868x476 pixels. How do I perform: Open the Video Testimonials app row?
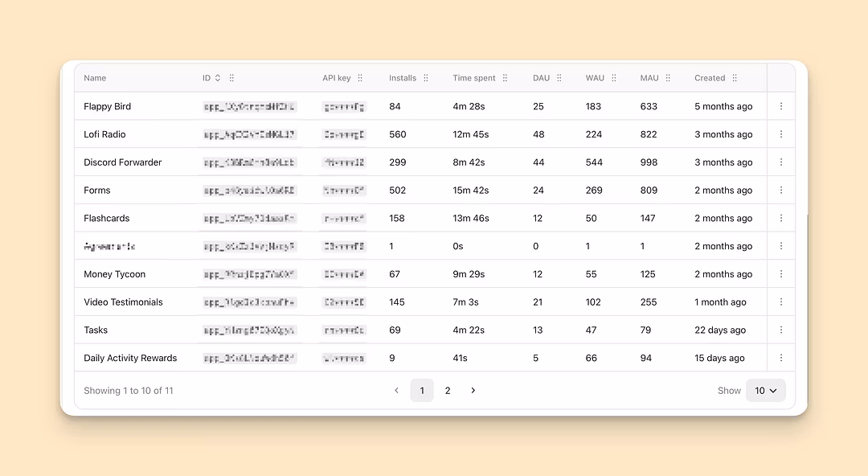123,302
